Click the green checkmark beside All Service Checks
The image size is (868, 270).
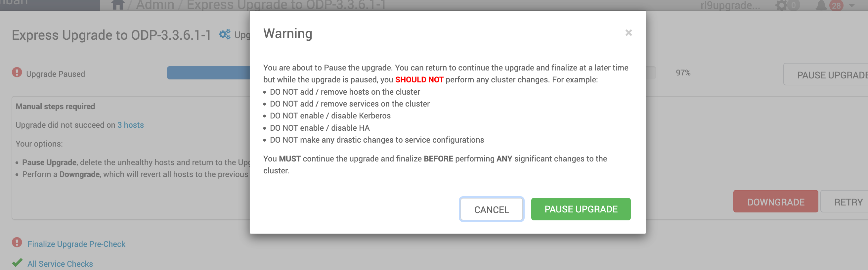(x=17, y=262)
